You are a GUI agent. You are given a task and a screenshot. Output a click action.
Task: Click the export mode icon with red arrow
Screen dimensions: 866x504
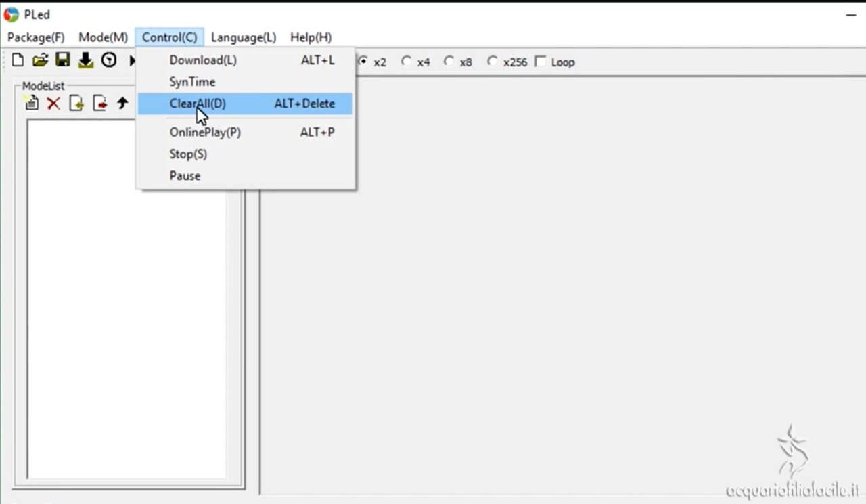(99, 104)
